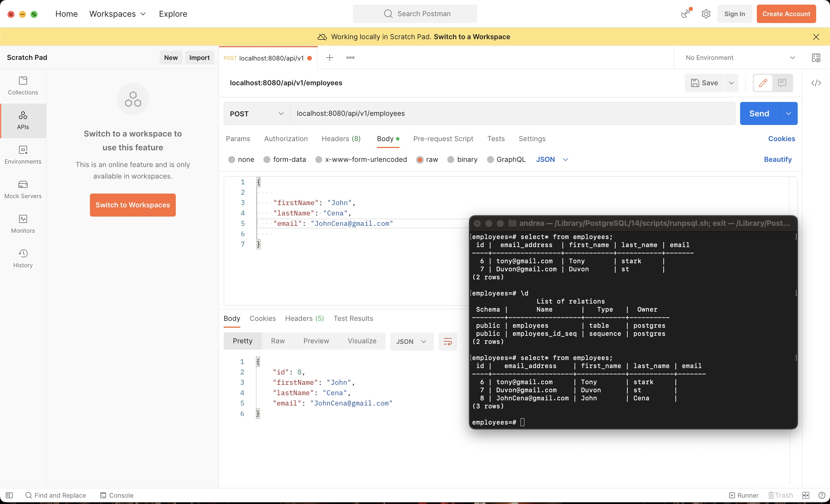Select the Mock Servers sidebar icon

click(22, 189)
